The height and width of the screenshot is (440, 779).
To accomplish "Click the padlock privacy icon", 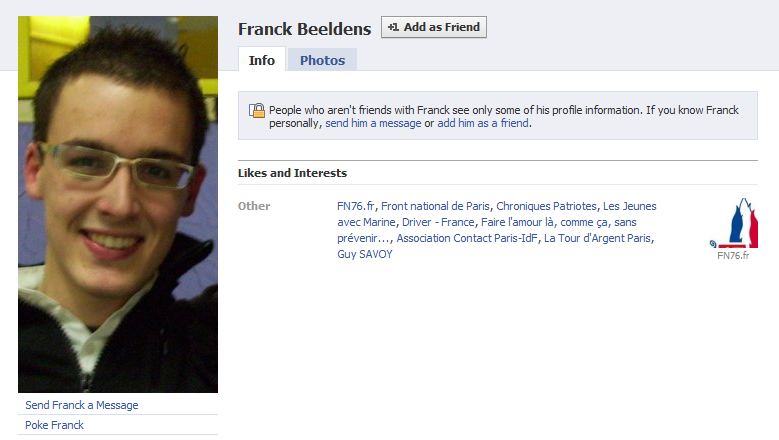I will [x=257, y=110].
